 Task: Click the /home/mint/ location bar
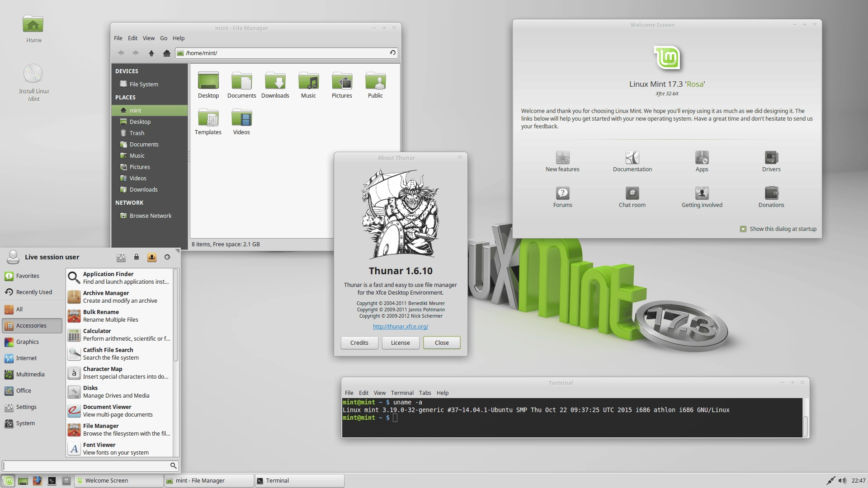pos(287,53)
